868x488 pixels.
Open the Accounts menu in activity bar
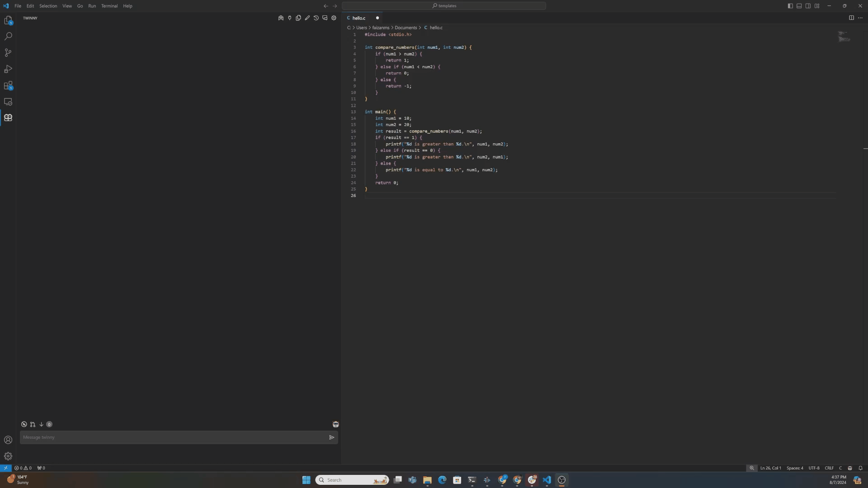click(x=8, y=440)
